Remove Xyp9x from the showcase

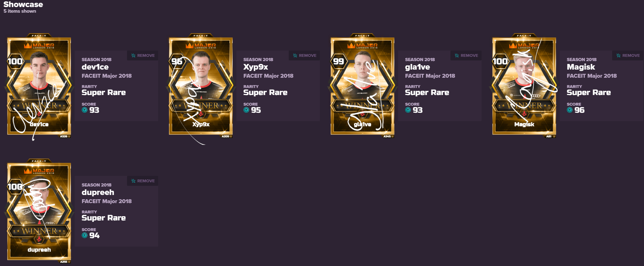coord(304,55)
